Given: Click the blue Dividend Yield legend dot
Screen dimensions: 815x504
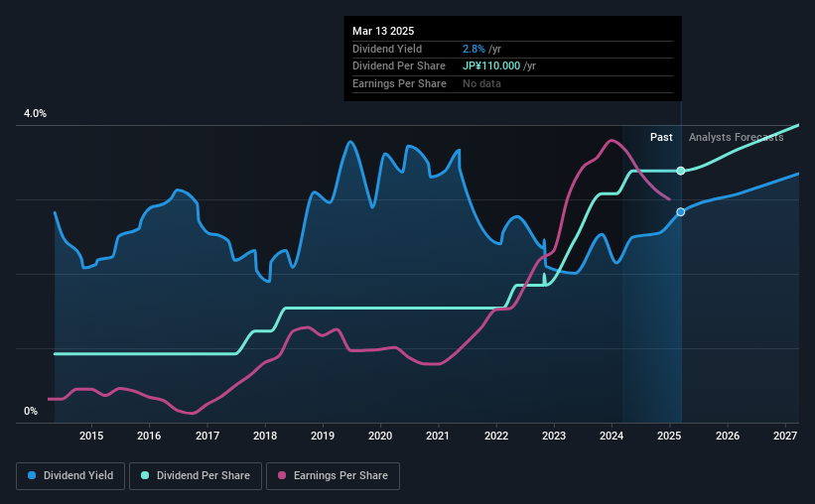Looking at the screenshot, I should pyautogui.click(x=32, y=475).
